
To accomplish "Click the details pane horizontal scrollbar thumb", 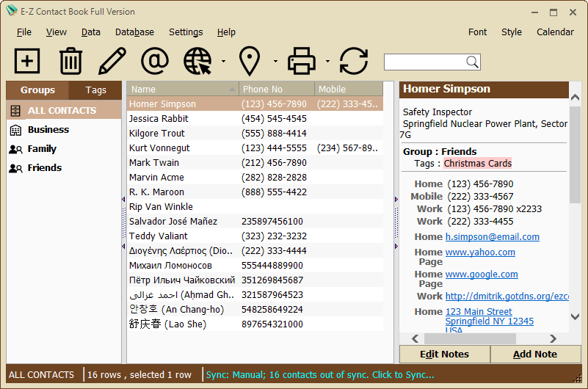I will (x=470, y=339).
